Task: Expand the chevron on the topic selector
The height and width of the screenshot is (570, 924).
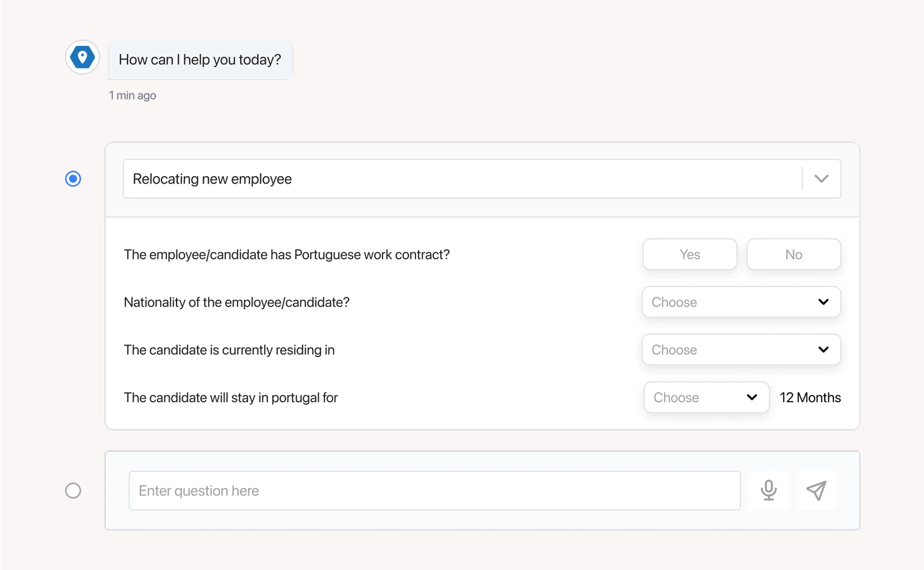Action: click(822, 179)
